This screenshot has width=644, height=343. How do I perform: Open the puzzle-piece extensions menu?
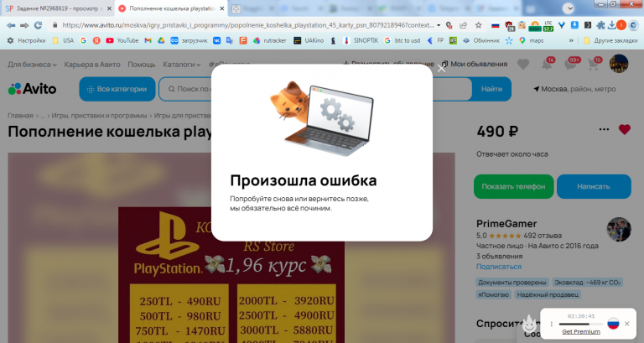pos(600,25)
